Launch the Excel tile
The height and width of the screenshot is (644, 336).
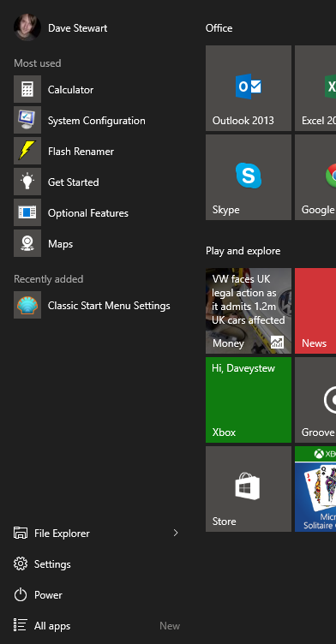click(x=315, y=88)
